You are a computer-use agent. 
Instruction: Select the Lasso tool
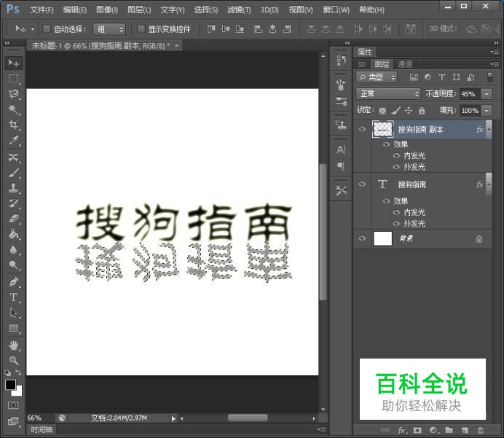pyautogui.click(x=13, y=93)
